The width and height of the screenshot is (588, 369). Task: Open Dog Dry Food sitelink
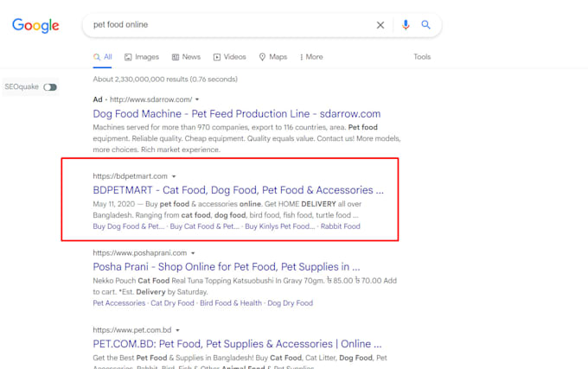(x=290, y=303)
